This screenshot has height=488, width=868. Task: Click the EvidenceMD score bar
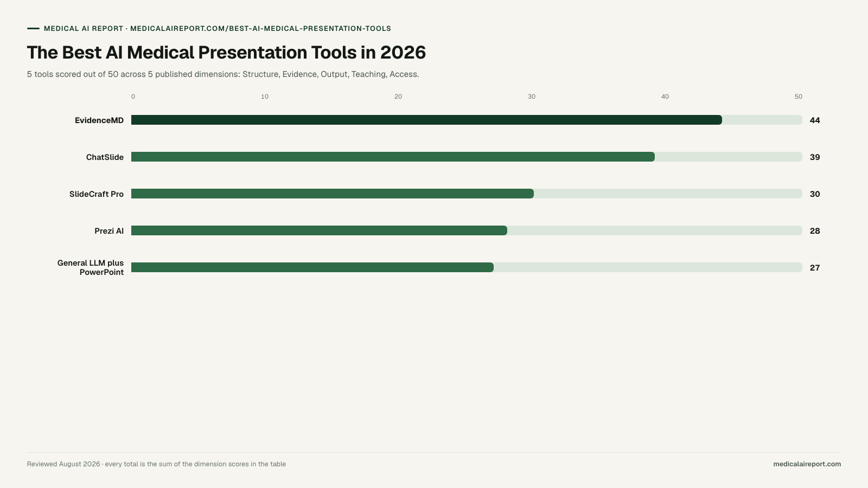426,120
